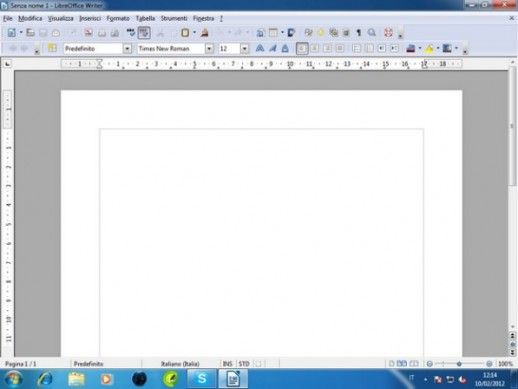Click the Zoom magnifier icon

(371, 33)
